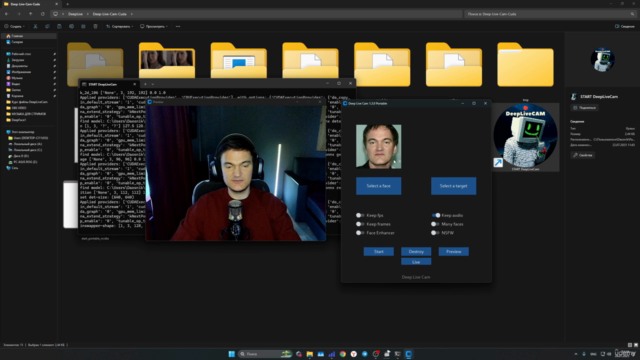Viewport: 640px width, 360px height.
Task: Open the three-dots more options menu in Explorer
Action: (x=178, y=27)
